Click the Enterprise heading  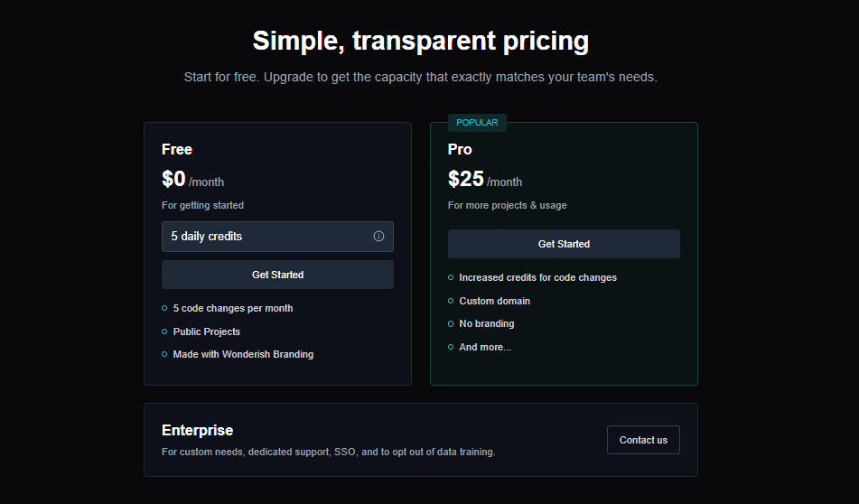(x=197, y=430)
